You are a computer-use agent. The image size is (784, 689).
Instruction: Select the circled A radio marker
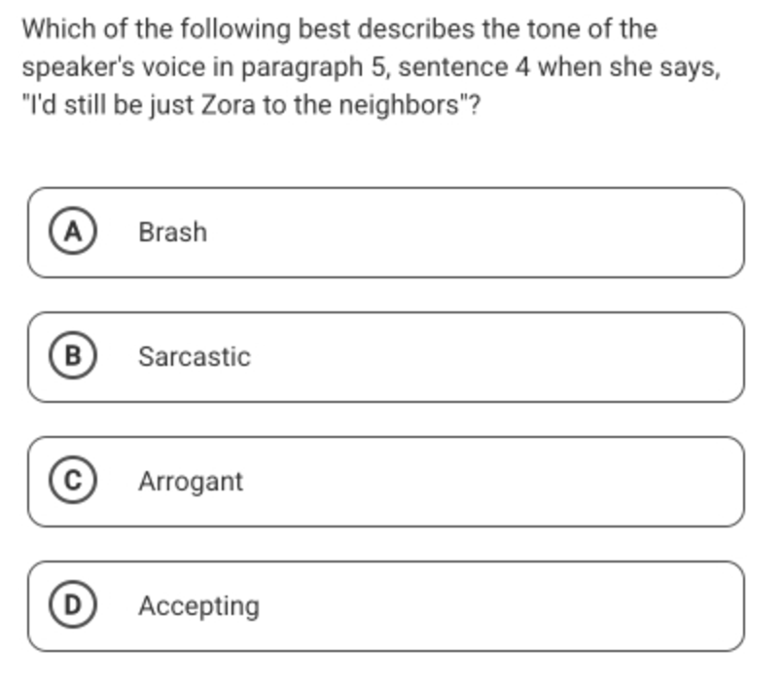[73, 232]
